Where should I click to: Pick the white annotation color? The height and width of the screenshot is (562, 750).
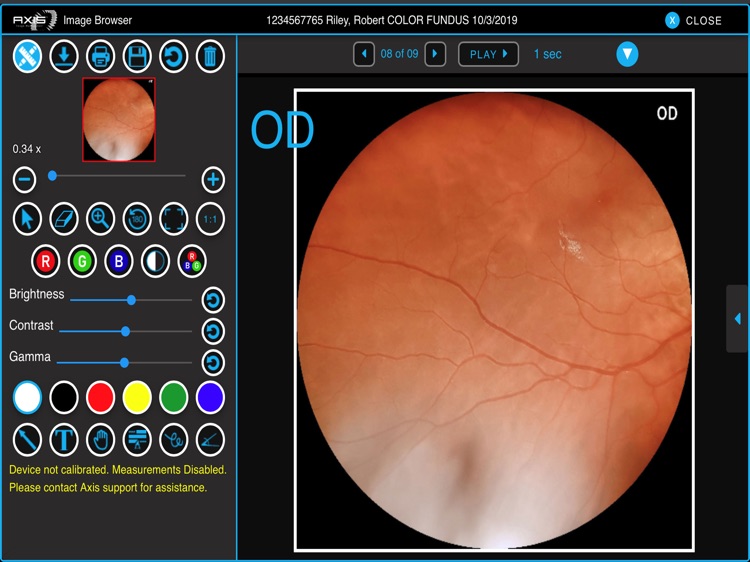click(27, 397)
